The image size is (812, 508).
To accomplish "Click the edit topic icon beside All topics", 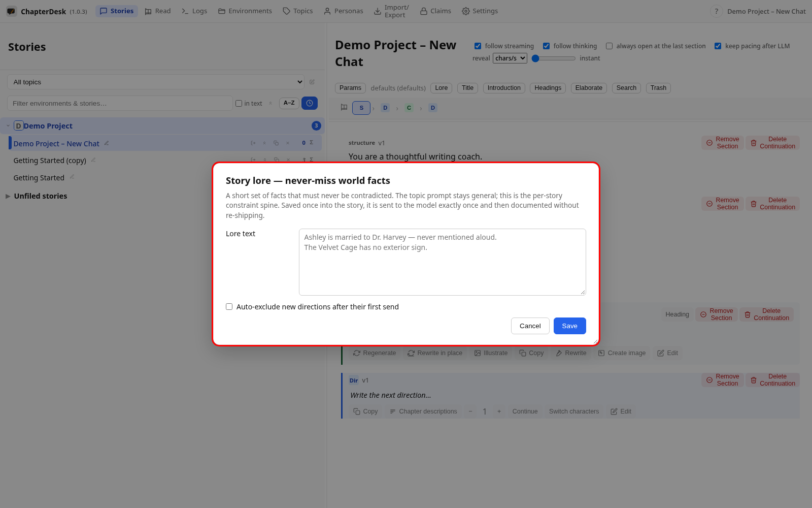I will [312, 82].
